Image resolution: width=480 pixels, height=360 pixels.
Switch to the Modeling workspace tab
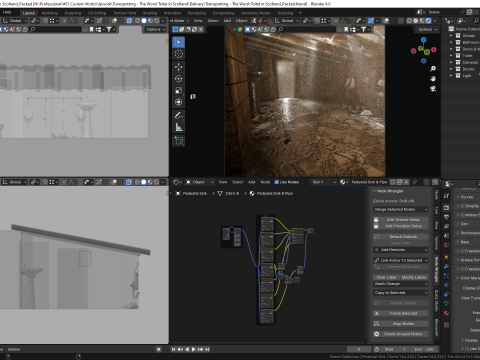click(x=50, y=13)
